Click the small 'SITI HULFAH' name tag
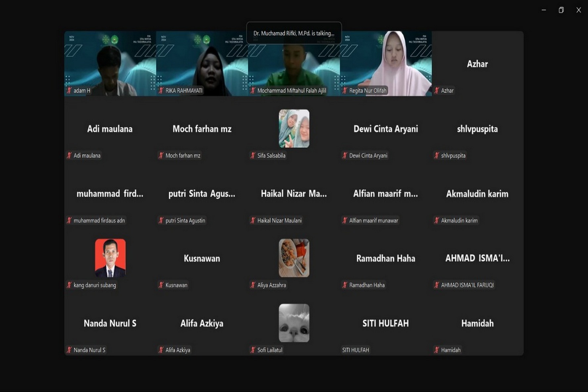Screen dimensions: 588x392 point(356,350)
